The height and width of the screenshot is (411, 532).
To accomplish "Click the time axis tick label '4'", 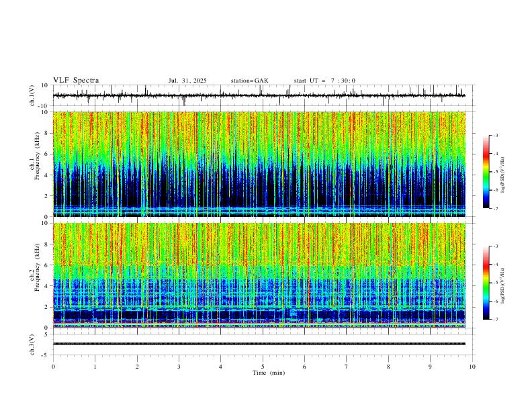I will [x=220, y=367].
